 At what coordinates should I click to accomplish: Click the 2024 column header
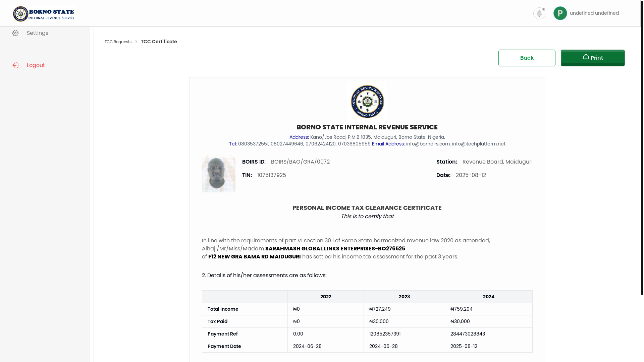tap(488, 297)
